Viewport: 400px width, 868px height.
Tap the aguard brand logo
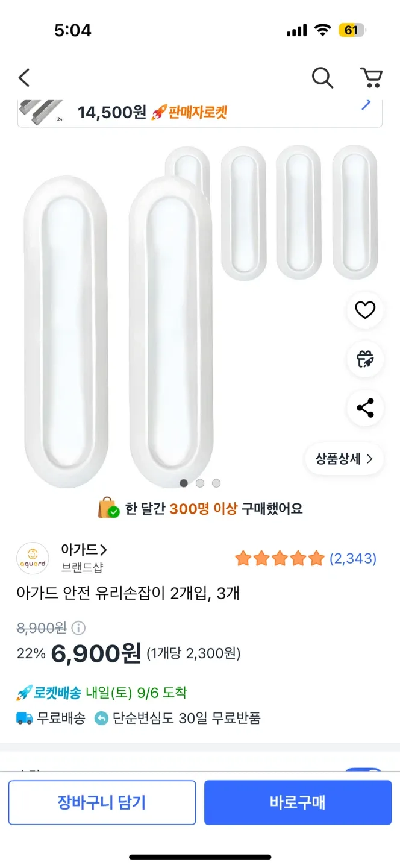pos(33,558)
